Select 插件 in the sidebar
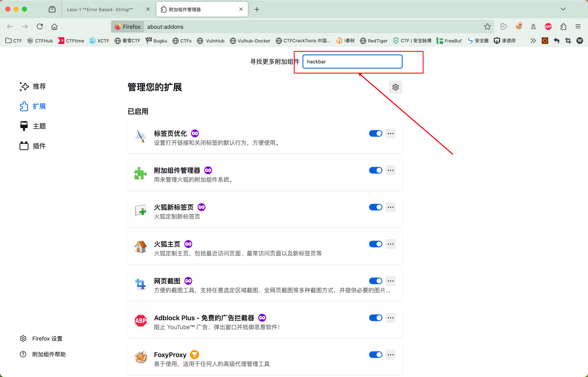Viewport: 588px width, 377px height. coord(33,146)
